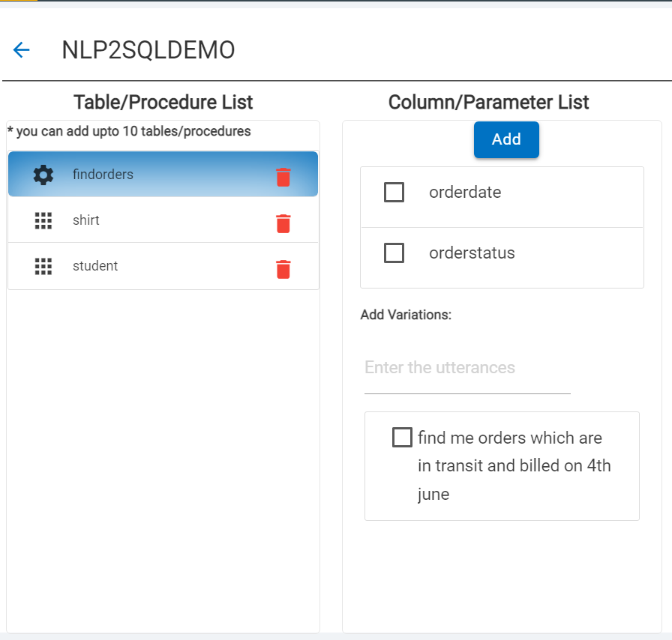Click the NLP2SQLDEMO page title
672x640 pixels.
[148, 50]
